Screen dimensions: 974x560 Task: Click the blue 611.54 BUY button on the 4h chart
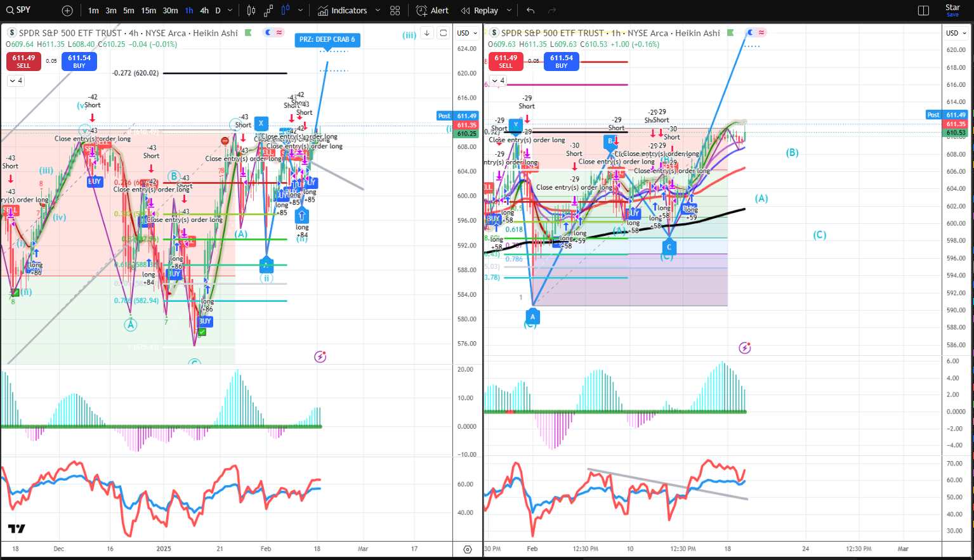(79, 62)
